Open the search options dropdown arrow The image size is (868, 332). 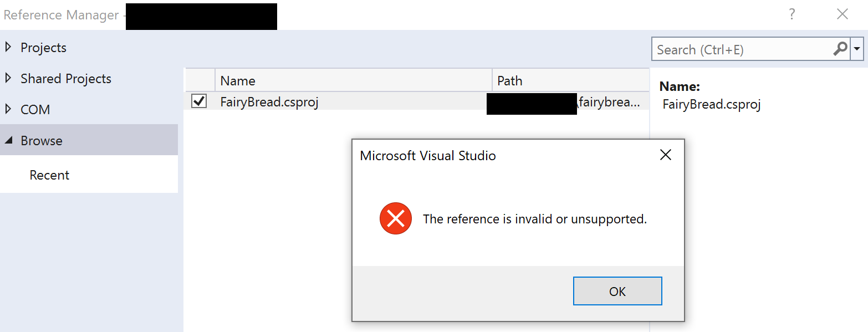(x=857, y=49)
